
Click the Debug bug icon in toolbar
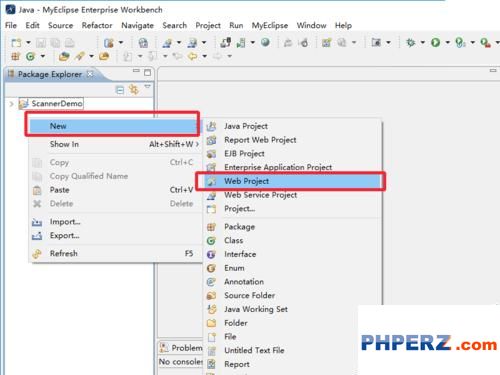click(411, 42)
